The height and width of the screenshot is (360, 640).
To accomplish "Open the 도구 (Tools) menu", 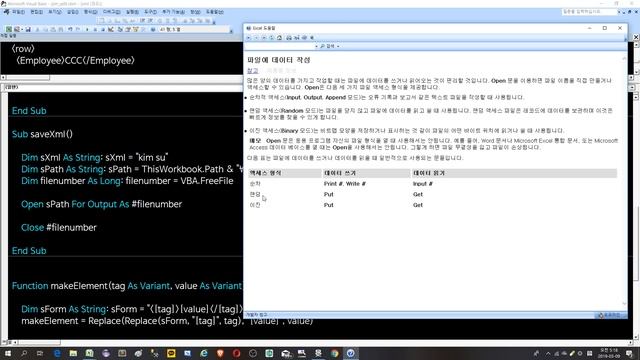I will (150, 12).
